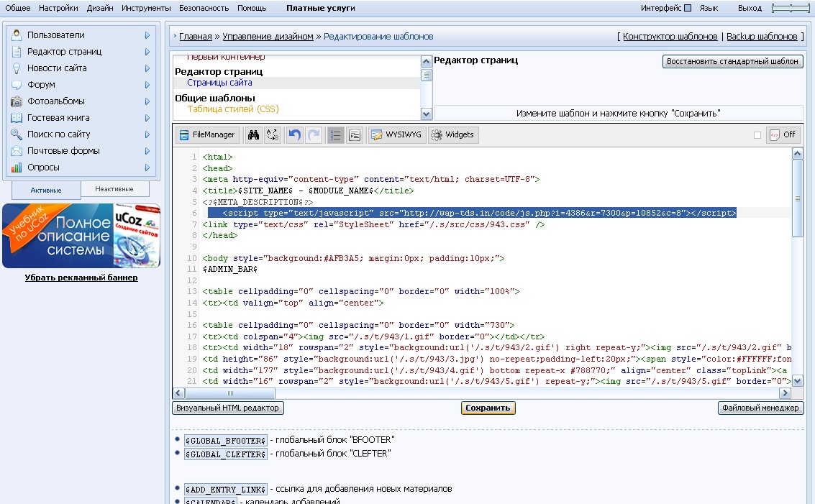Switch to the Активные tab
815x504 pixels.
46,191
